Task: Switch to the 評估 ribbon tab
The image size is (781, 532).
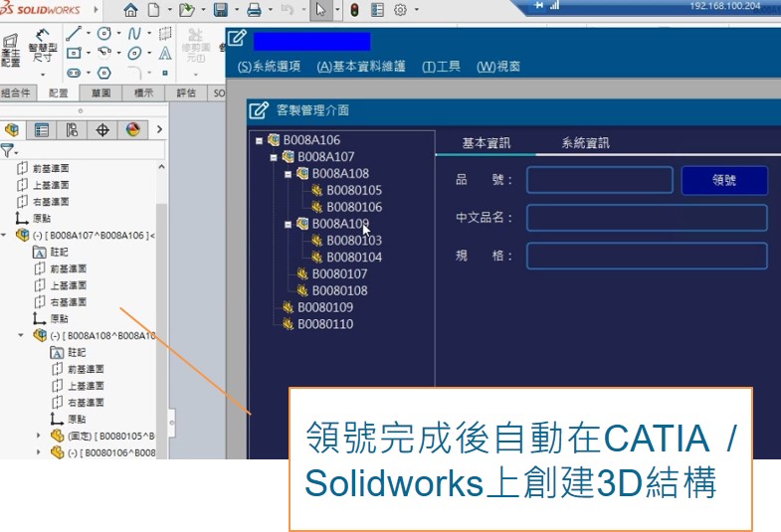Action: [x=186, y=93]
